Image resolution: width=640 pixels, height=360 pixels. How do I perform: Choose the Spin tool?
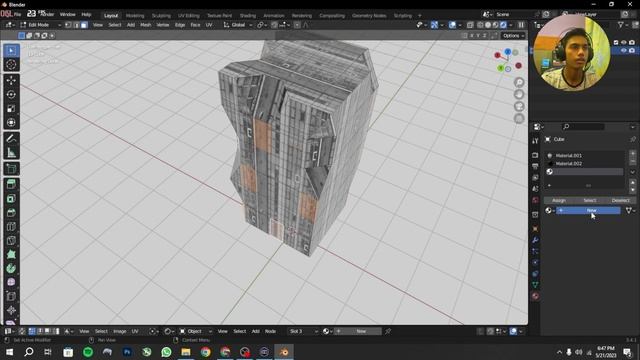pyautogui.click(x=11, y=268)
